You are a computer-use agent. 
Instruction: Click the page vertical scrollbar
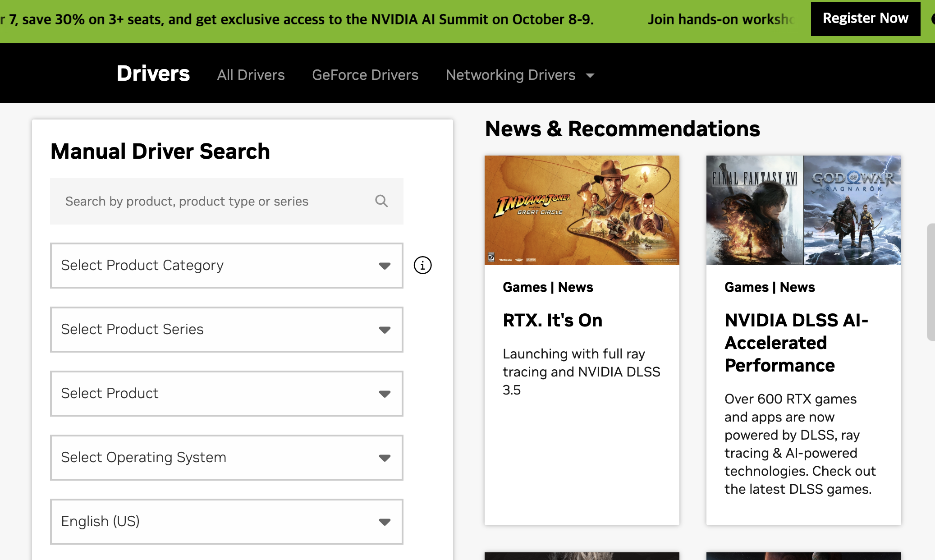[930, 282]
